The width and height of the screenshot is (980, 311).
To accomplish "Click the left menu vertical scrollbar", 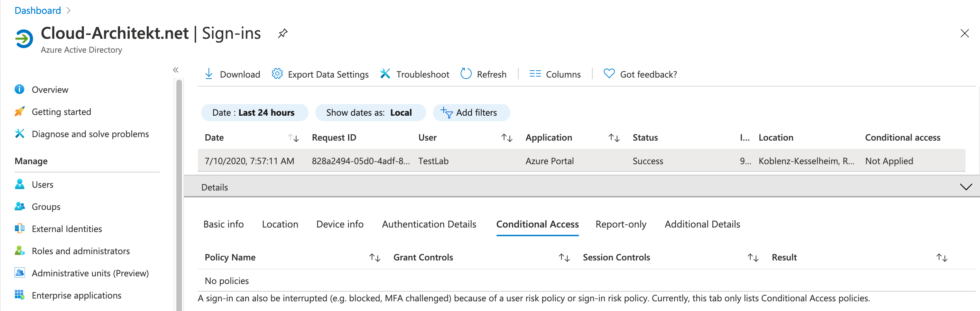I will click(179, 194).
